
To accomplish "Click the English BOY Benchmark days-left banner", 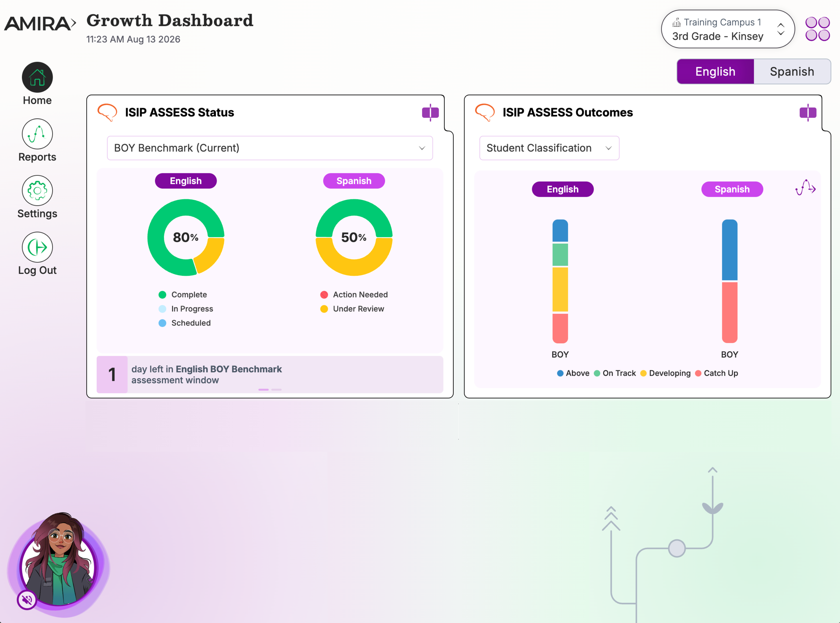I will coord(270,374).
